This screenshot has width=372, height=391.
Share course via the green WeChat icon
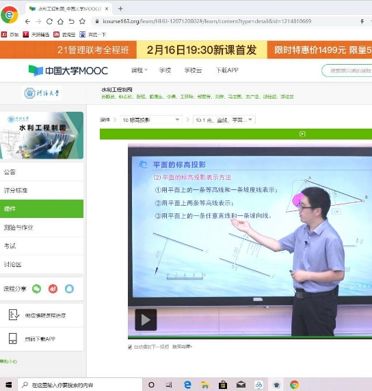coord(37,289)
